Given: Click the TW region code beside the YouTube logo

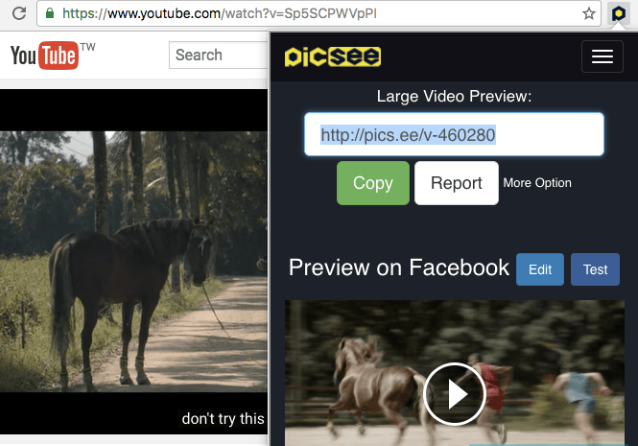Looking at the screenshot, I should (88, 47).
